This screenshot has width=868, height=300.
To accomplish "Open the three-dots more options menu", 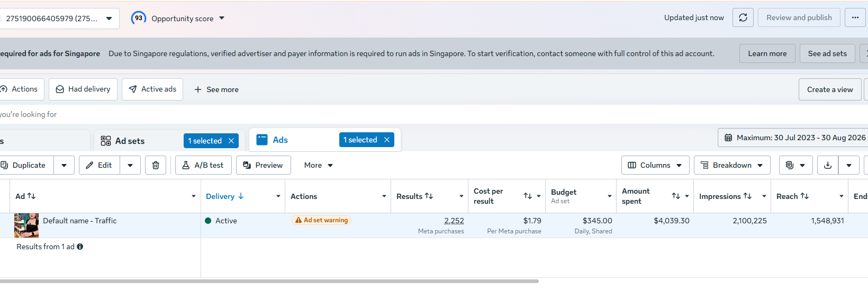I will pyautogui.click(x=855, y=17).
